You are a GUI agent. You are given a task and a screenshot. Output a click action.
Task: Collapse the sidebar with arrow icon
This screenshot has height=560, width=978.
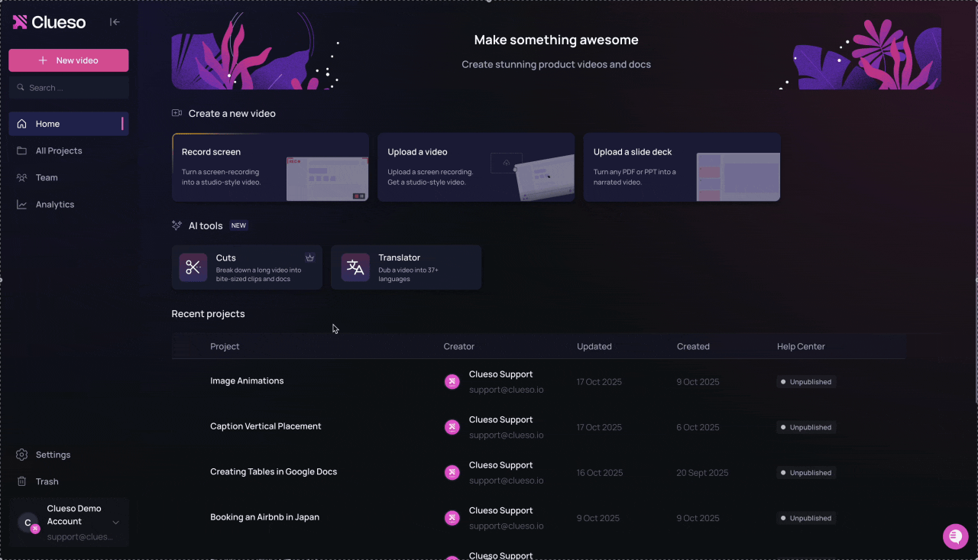(x=115, y=22)
